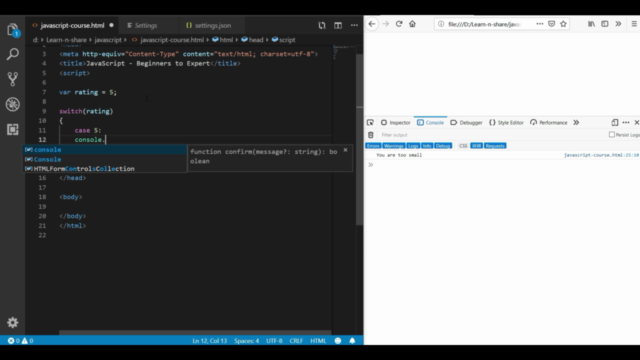Switch to javascript-course.html editor tab

coord(72,25)
